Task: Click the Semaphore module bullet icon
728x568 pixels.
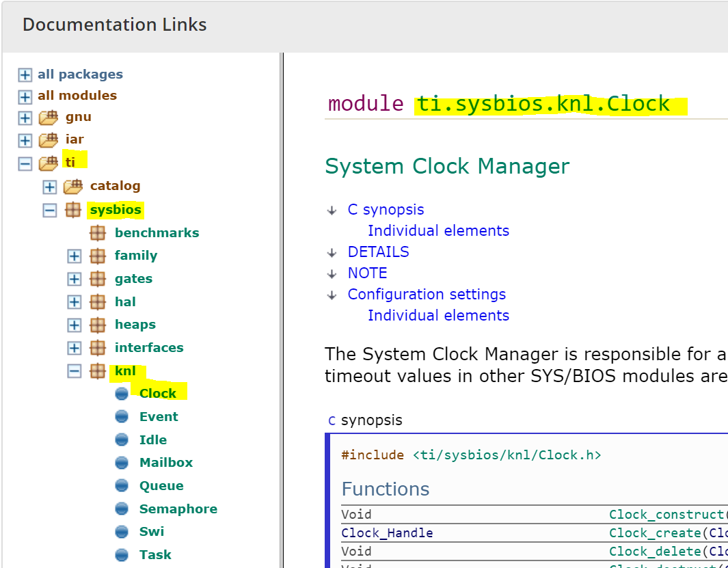Action: (x=122, y=509)
